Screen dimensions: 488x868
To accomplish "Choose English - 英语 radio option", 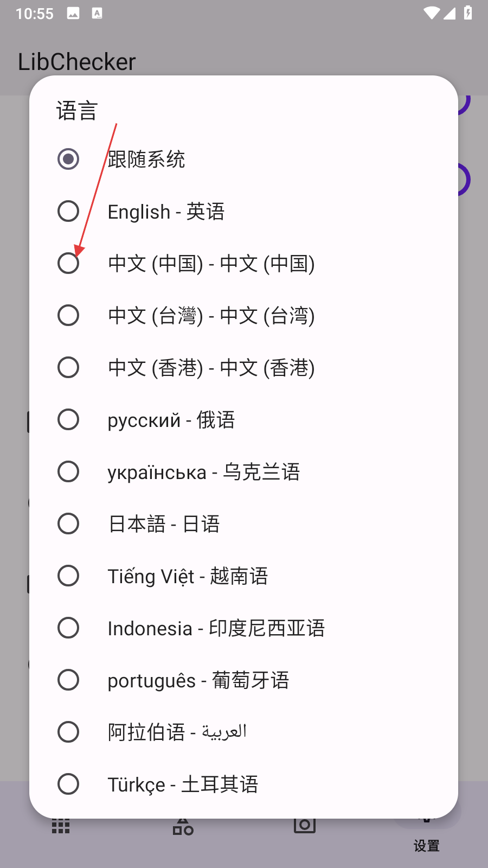I will pyautogui.click(x=68, y=211).
